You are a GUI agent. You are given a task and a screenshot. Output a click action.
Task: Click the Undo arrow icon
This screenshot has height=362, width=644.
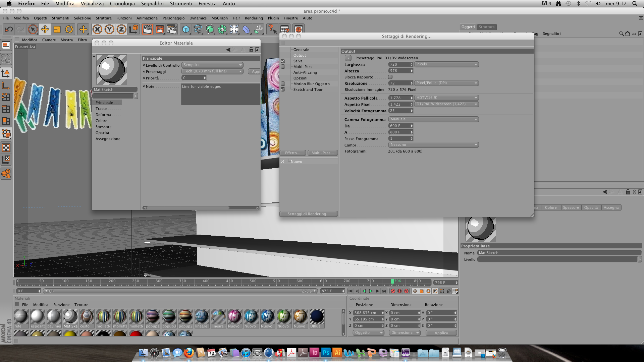click(x=9, y=29)
